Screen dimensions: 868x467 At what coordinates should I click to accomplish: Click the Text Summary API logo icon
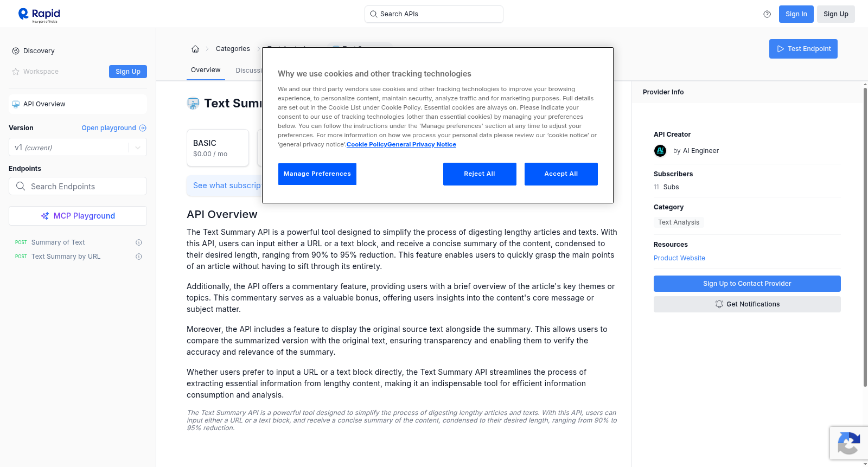pos(193,104)
